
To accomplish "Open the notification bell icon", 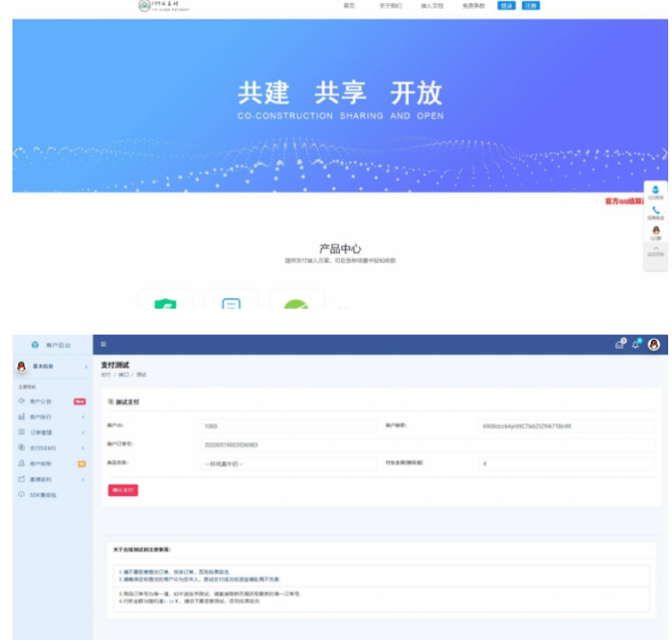I will pyautogui.click(x=635, y=345).
